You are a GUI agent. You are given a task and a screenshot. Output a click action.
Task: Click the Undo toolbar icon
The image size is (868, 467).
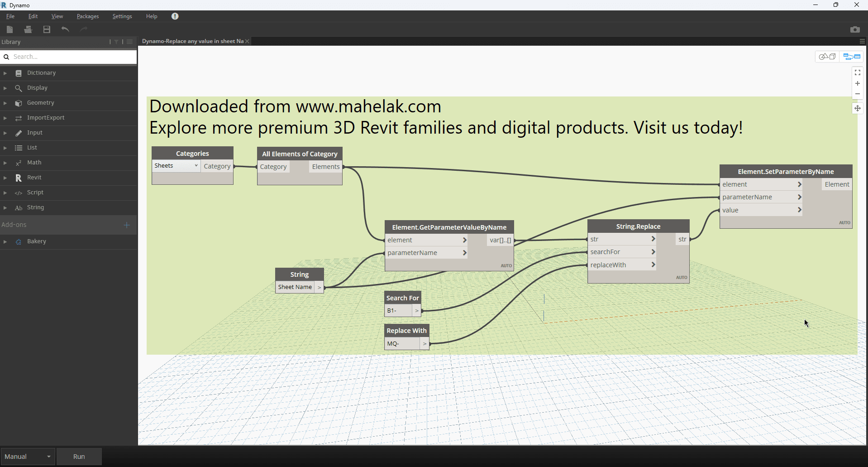(x=66, y=29)
